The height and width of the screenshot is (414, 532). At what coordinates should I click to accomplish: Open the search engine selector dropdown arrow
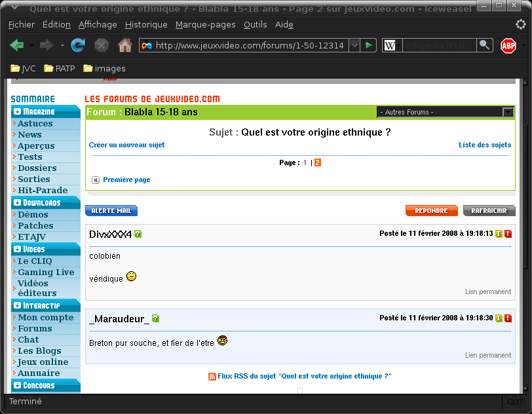[398, 45]
